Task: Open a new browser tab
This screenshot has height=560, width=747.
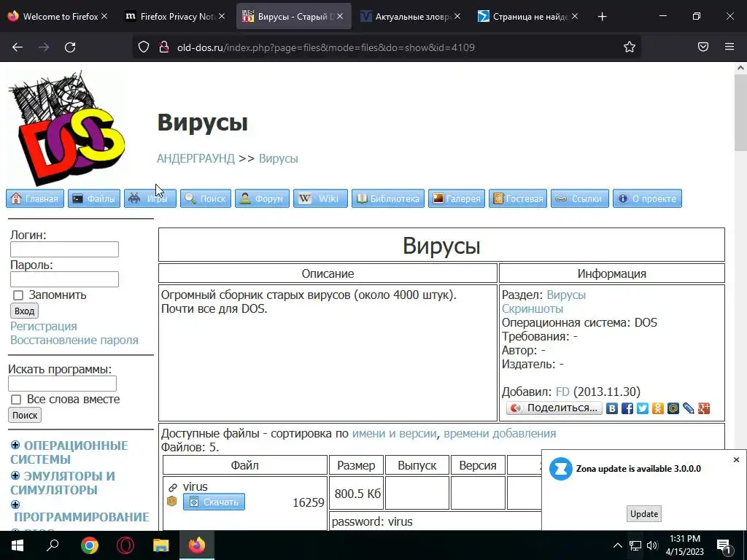Action: [602, 17]
